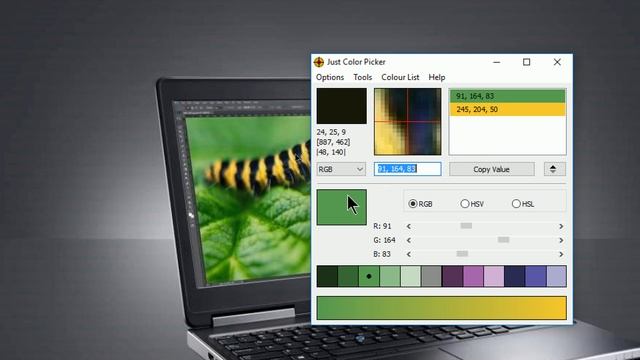Pick the medium dark green palette swatch

click(x=348, y=276)
